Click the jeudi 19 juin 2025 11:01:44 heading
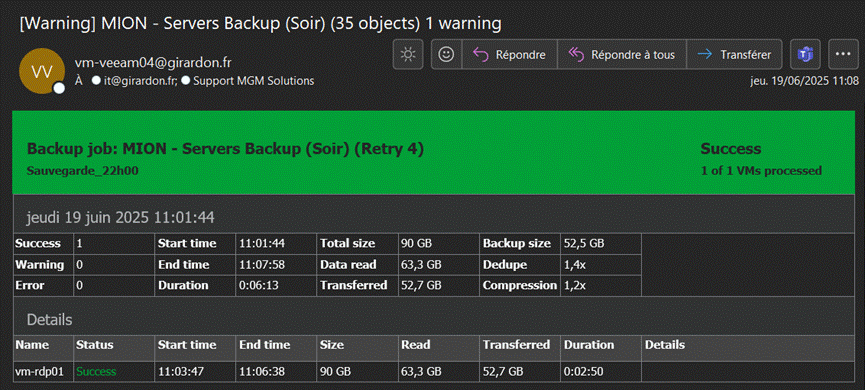865x390 pixels. (x=120, y=218)
